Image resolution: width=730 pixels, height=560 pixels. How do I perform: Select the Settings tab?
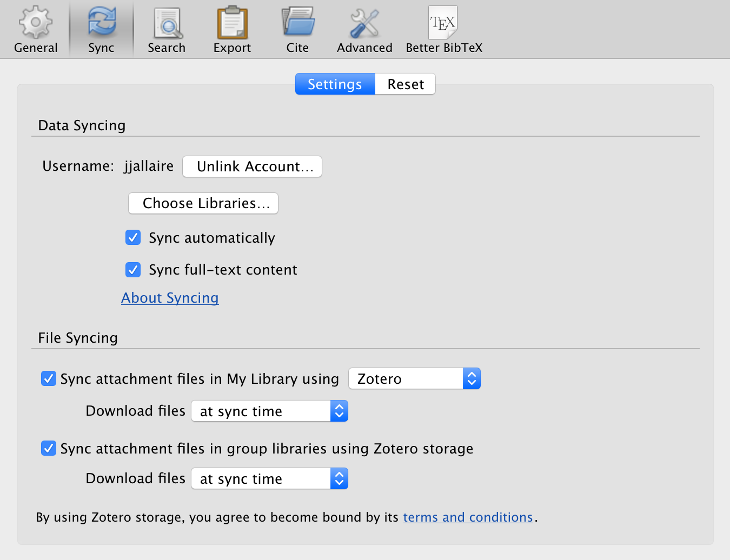334,84
